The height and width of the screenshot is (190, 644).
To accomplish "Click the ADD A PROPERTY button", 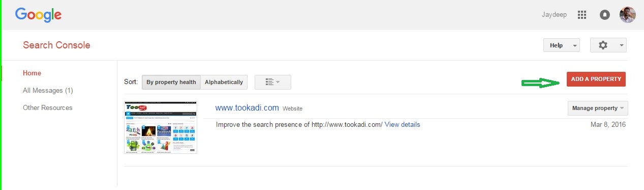I will pyautogui.click(x=596, y=79).
